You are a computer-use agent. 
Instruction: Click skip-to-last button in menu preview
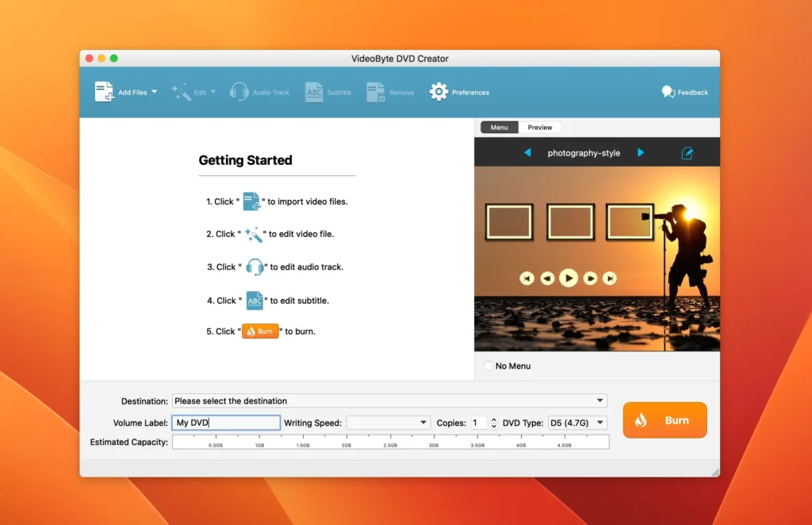click(610, 278)
